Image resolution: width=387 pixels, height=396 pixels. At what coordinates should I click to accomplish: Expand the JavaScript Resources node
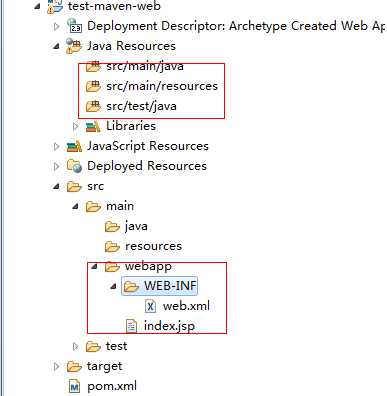[57, 146]
